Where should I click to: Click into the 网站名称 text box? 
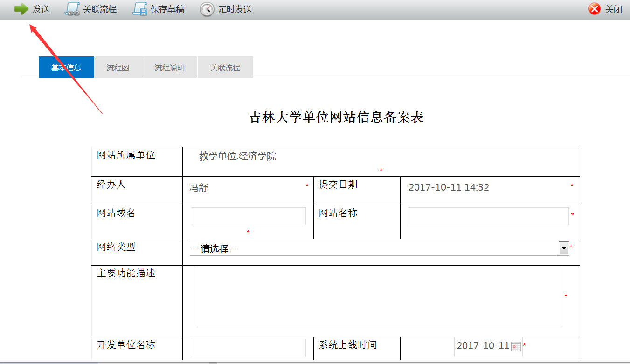[x=488, y=216]
